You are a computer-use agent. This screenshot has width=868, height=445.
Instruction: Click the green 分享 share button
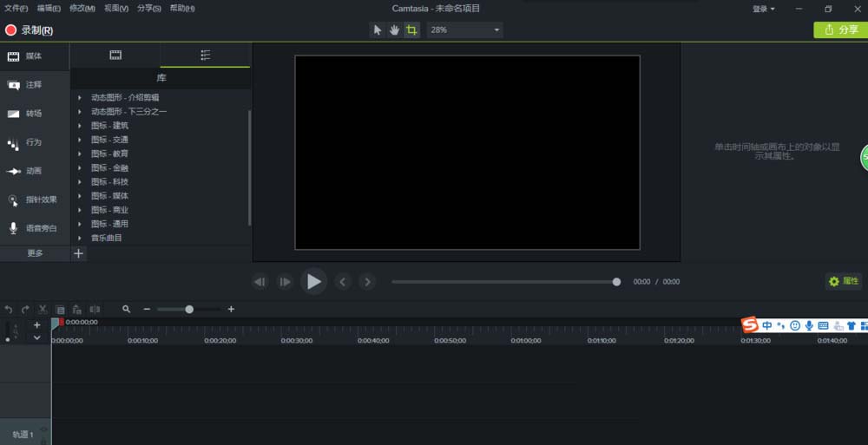[840, 29]
